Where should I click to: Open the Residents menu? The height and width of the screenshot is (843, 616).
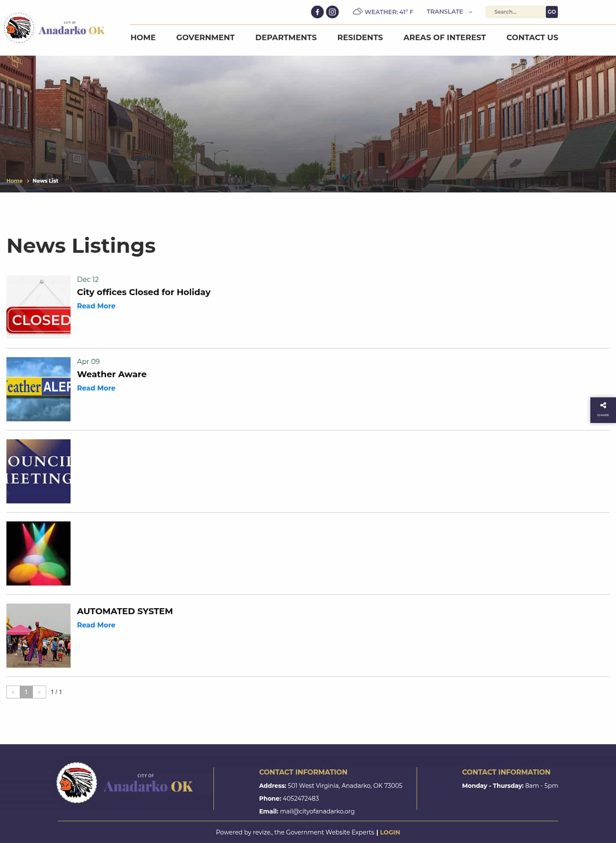pyautogui.click(x=360, y=38)
